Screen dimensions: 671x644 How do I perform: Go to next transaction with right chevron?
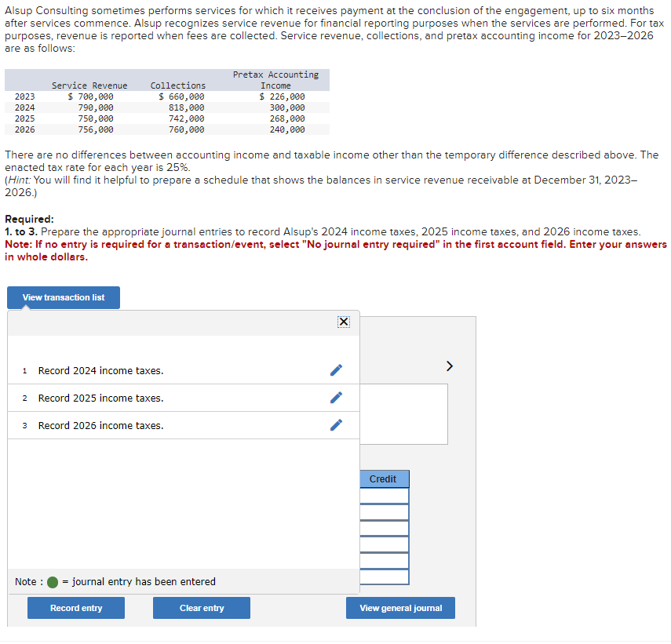click(x=449, y=366)
